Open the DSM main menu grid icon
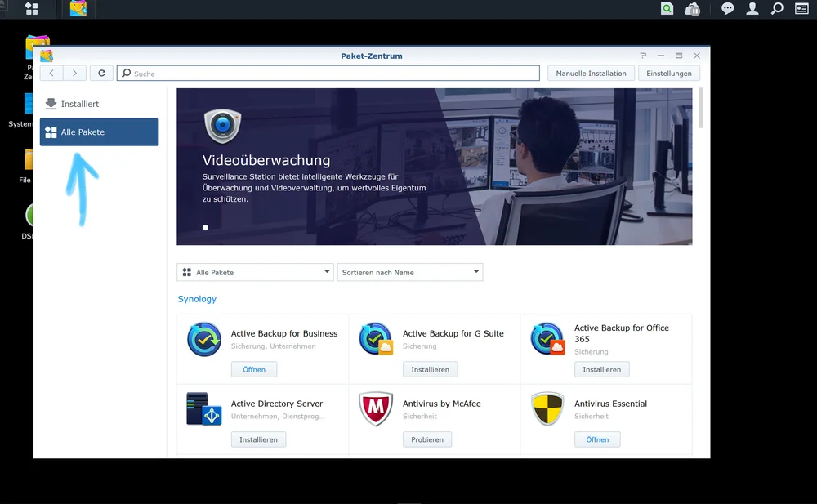This screenshot has width=817, height=504. click(x=32, y=9)
